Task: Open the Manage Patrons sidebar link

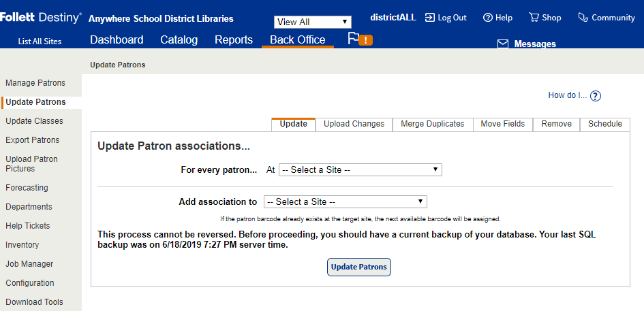Action: point(35,83)
